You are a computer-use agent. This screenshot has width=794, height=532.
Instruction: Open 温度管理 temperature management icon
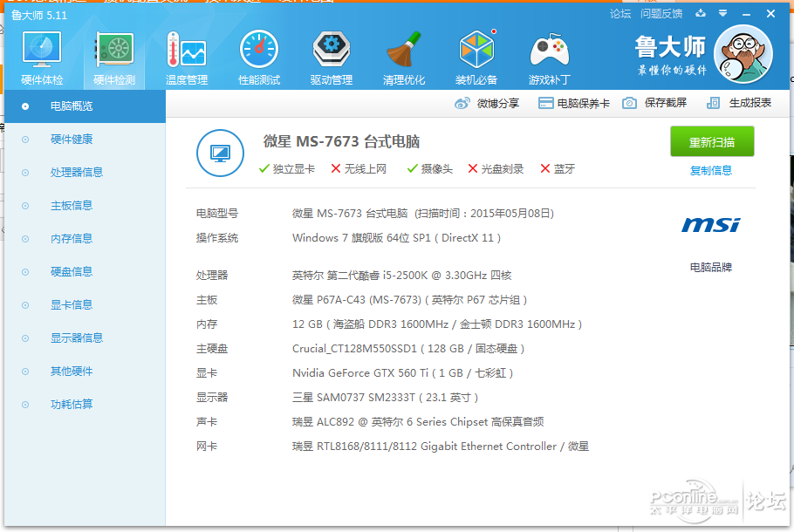[x=187, y=50]
